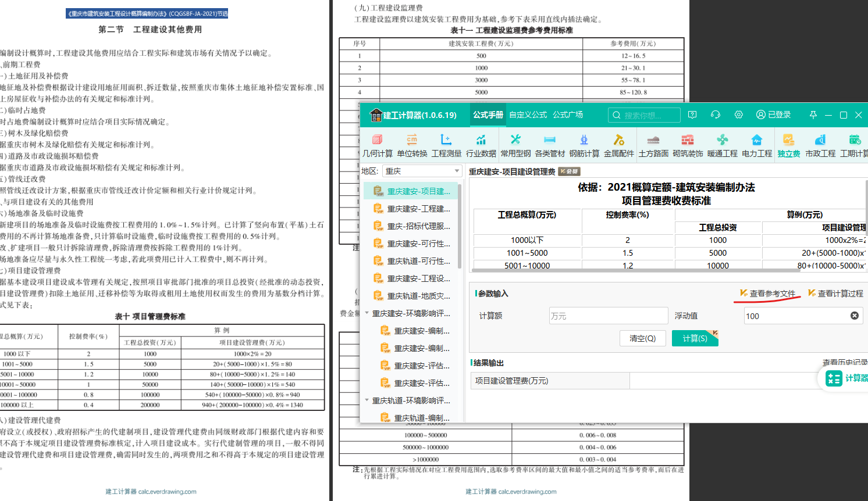
Task: Click highlighted CQGSBF-JA-2021 title in left document
Action: coord(147,13)
